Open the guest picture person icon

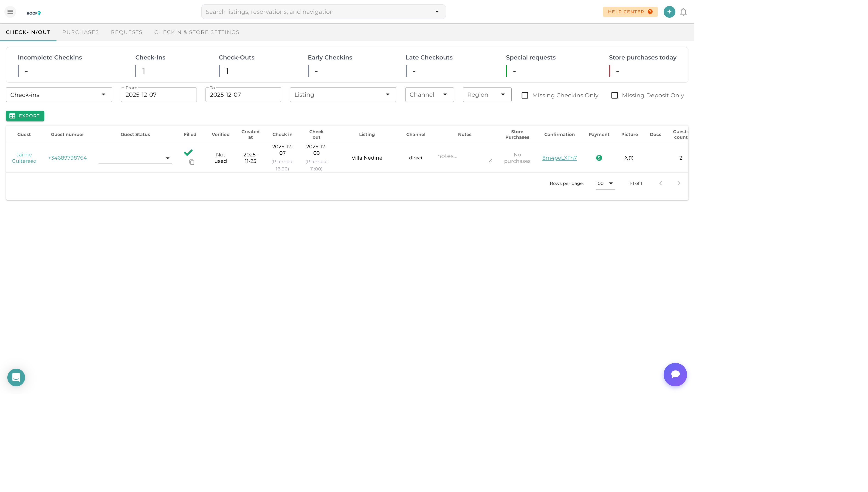[626, 158]
